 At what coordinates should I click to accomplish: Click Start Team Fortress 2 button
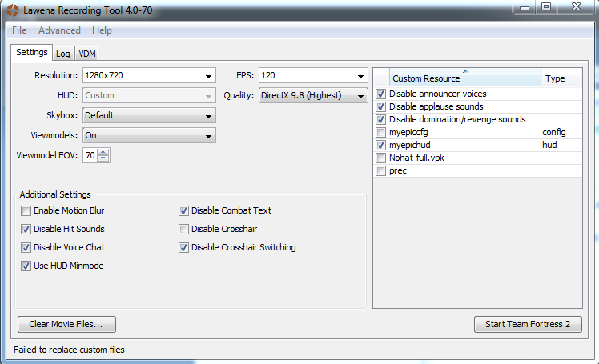(x=528, y=324)
